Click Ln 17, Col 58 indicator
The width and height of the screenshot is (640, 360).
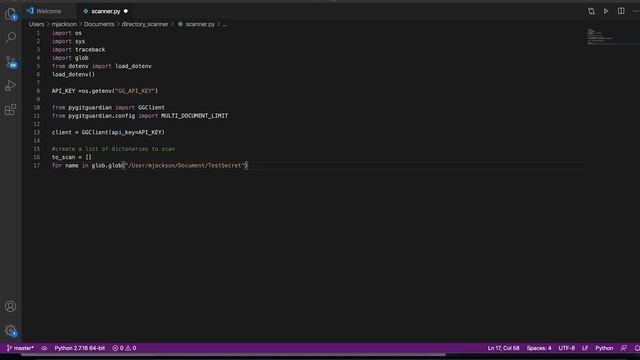(x=503, y=348)
